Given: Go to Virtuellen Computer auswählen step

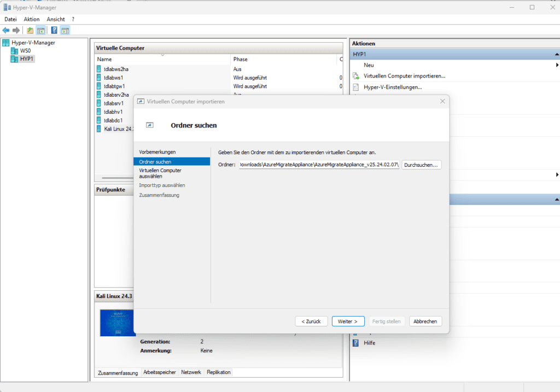Looking at the screenshot, I should 160,173.
